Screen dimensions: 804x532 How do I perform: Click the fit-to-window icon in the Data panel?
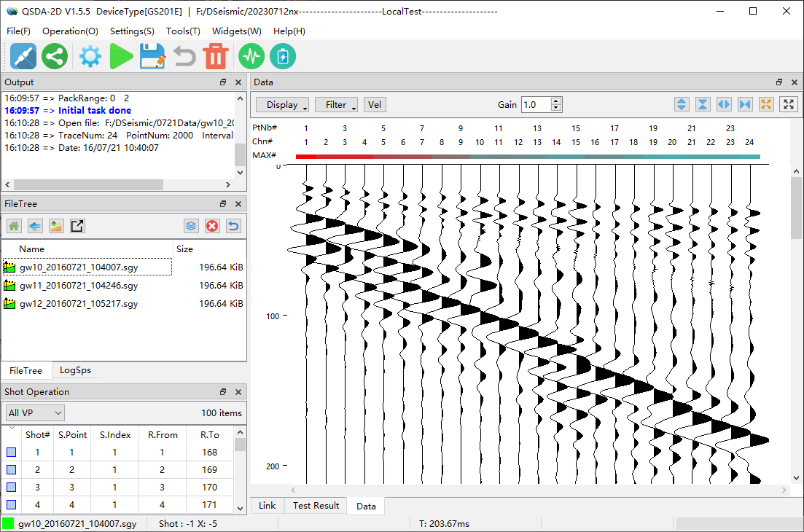[788, 104]
